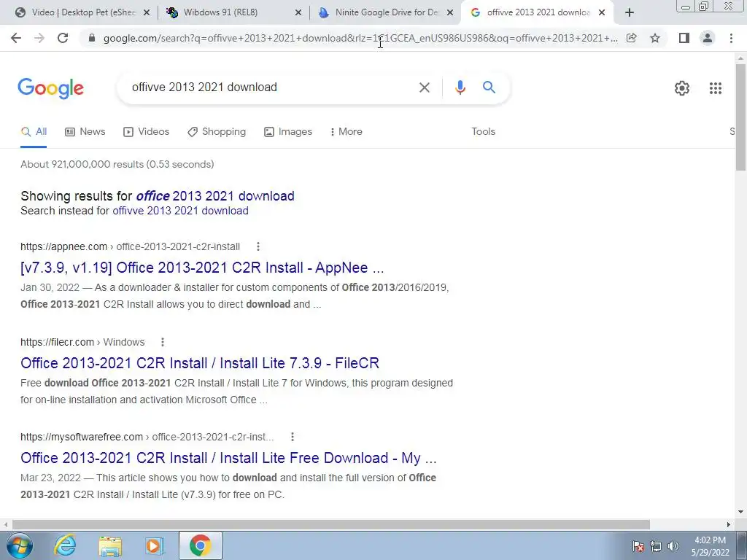Click the horizontal scrollbar right arrow
The height and width of the screenshot is (560, 747).
pyautogui.click(x=729, y=524)
